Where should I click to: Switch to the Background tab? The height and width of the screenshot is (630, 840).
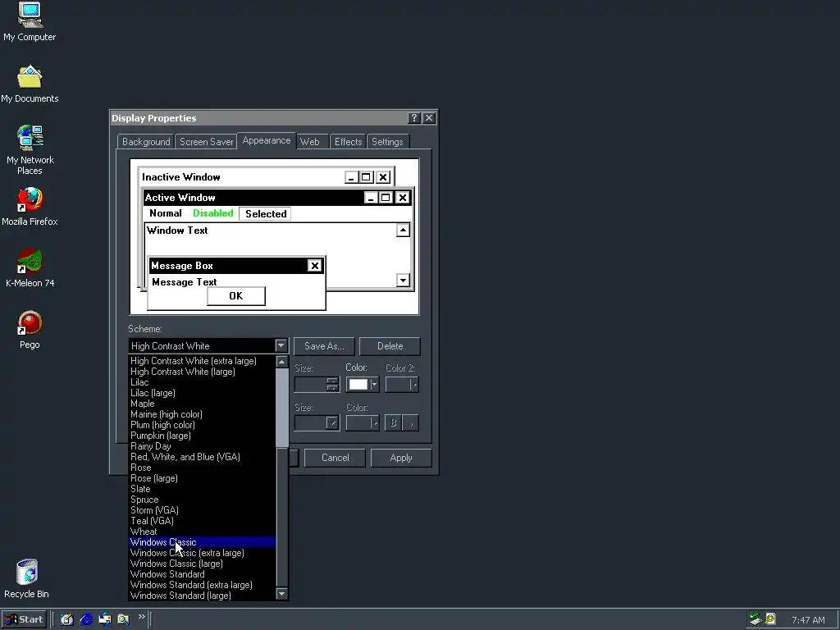[x=146, y=141]
